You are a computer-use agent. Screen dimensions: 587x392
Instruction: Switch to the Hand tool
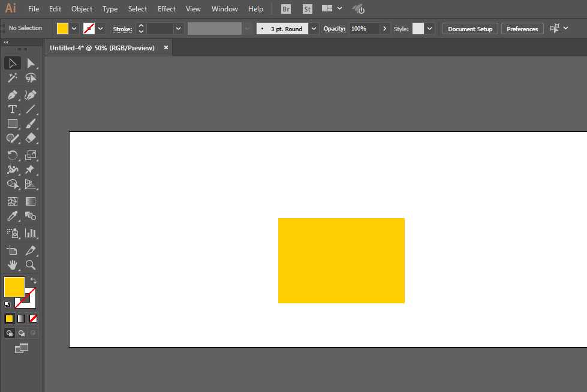click(12, 265)
